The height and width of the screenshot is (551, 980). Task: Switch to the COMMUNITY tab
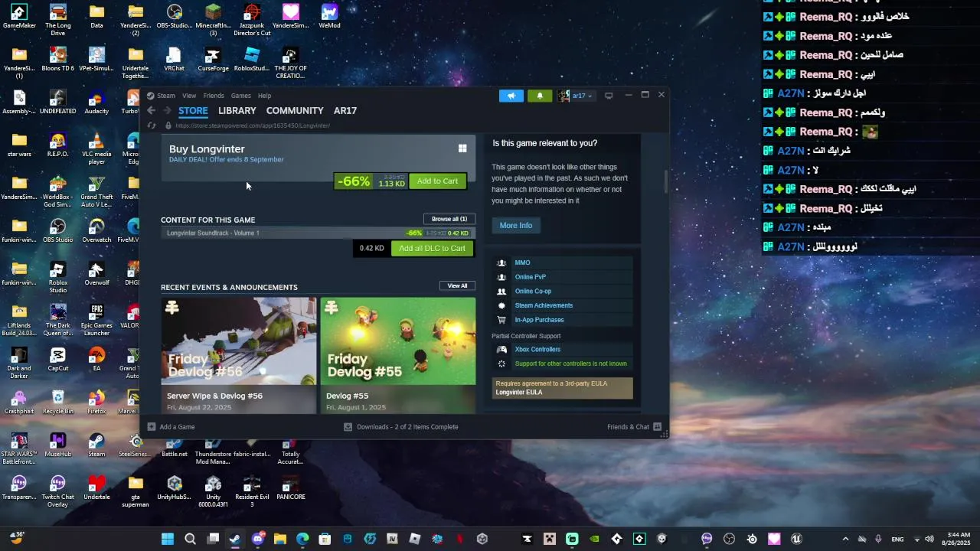(x=295, y=111)
